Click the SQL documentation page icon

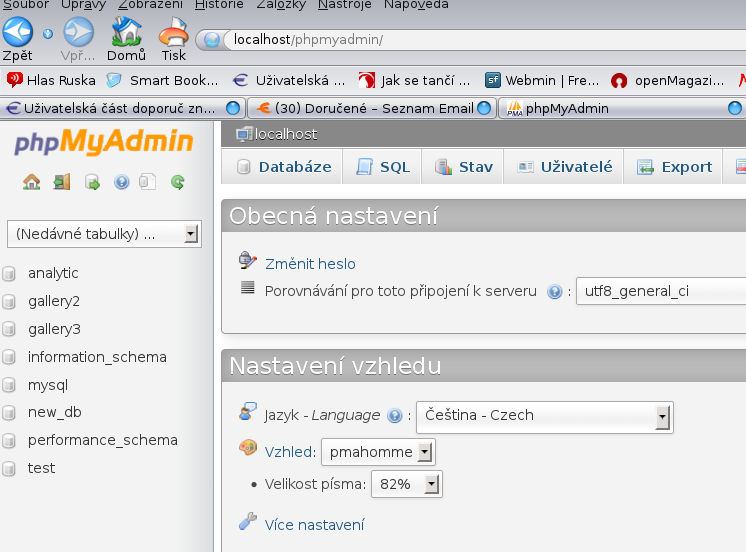[x=147, y=182]
